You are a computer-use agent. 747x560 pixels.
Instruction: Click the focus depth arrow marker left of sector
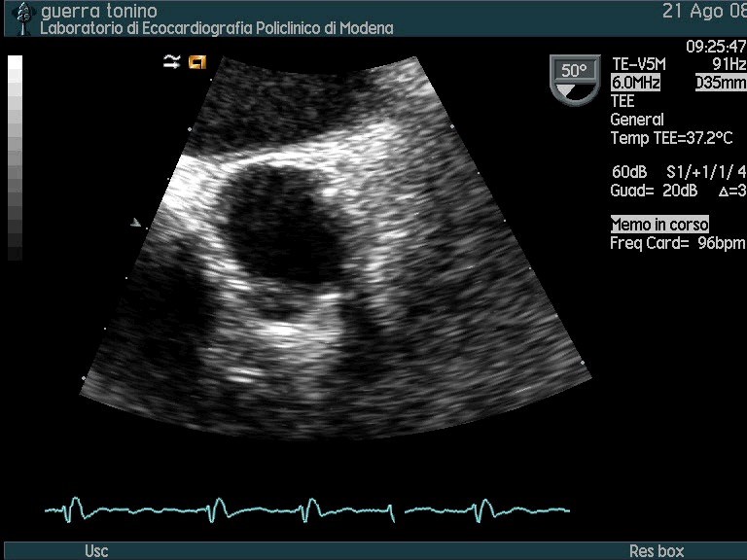coord(136,224)
